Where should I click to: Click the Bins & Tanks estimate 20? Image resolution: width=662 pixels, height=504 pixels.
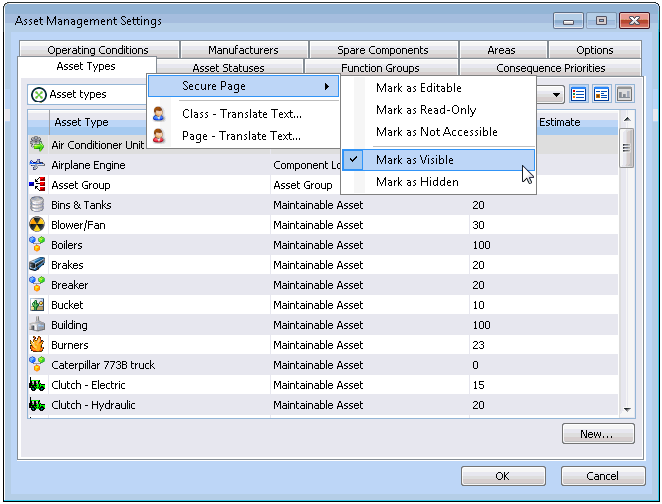click(x=478, y=205)
